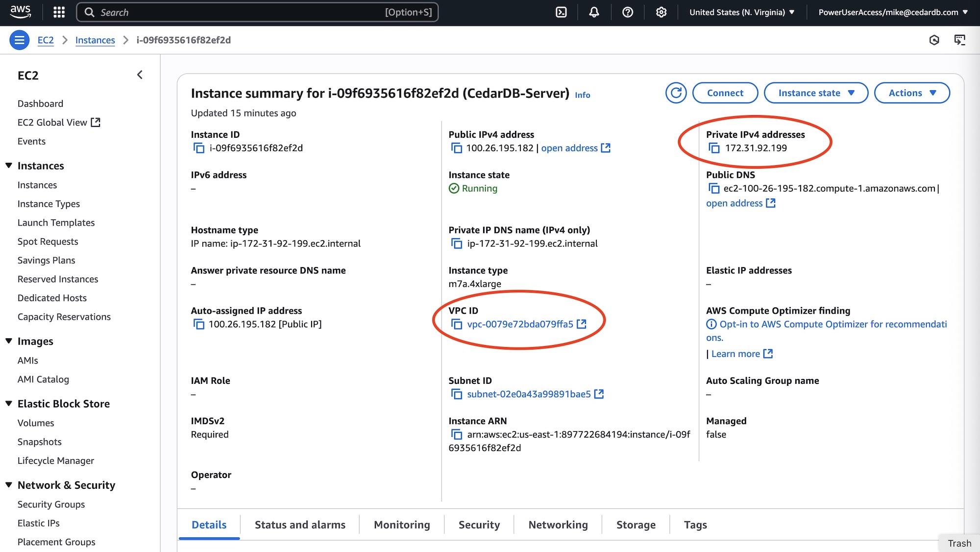Copy the public IPv4 address
Image resolution: width=980 pixels, height=552 pixels.
pos(456,148)
